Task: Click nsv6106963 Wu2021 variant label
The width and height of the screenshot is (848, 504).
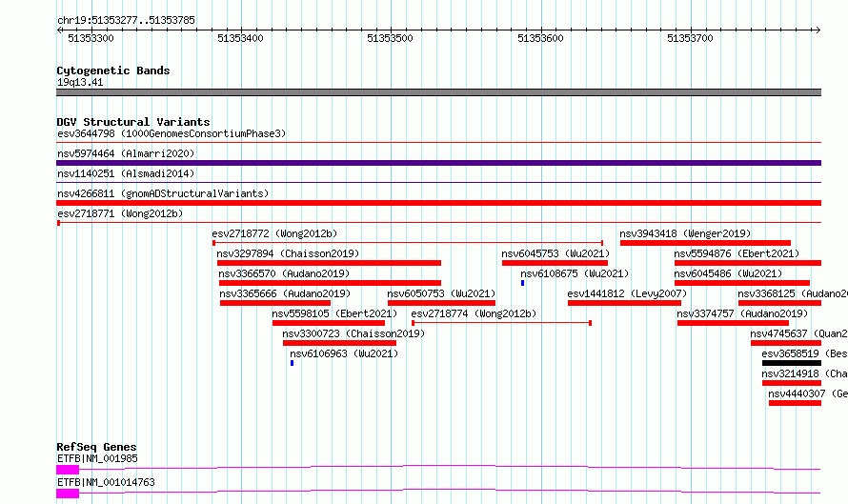Action: tap(344, 353)
